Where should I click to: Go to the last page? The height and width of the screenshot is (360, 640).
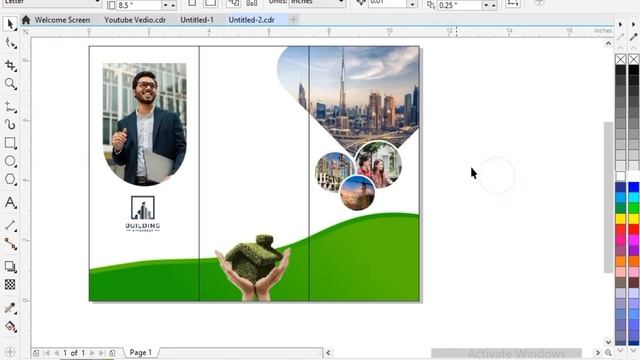101,353
